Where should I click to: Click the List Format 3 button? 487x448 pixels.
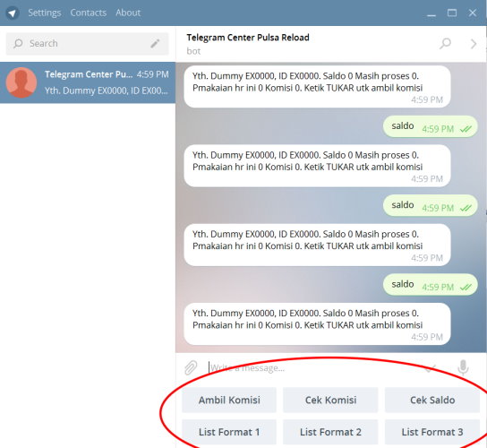(x=432, y=432)
